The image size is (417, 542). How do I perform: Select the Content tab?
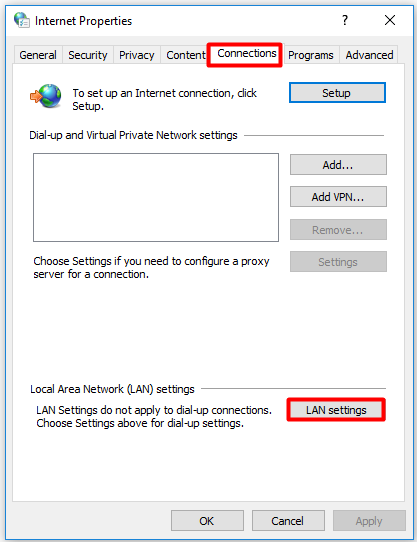coord(185,55)
